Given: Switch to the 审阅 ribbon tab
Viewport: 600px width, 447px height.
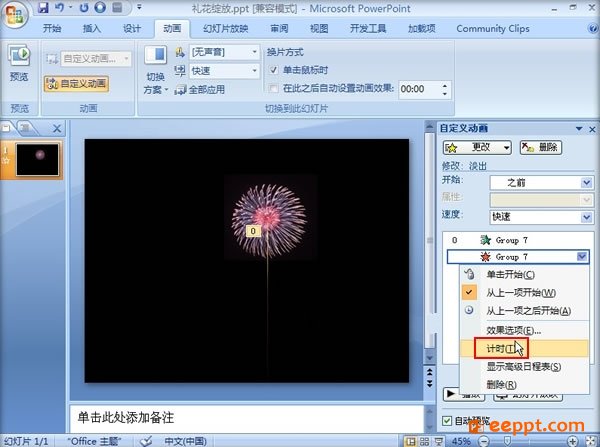Looking at the screenshot, I should click(279, 28).
